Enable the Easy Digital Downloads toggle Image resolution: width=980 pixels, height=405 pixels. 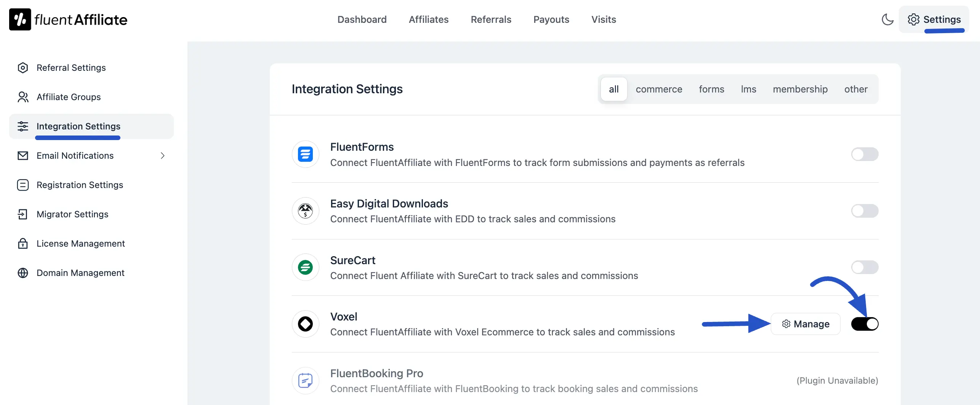pos(865,210)
